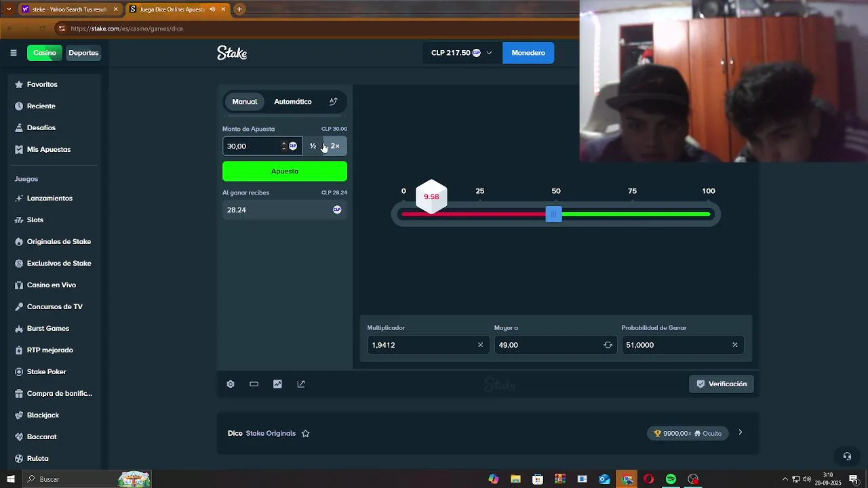868x488 pixels.
Task: Show hidden system tray icons
Action: (x=785, y=479)
